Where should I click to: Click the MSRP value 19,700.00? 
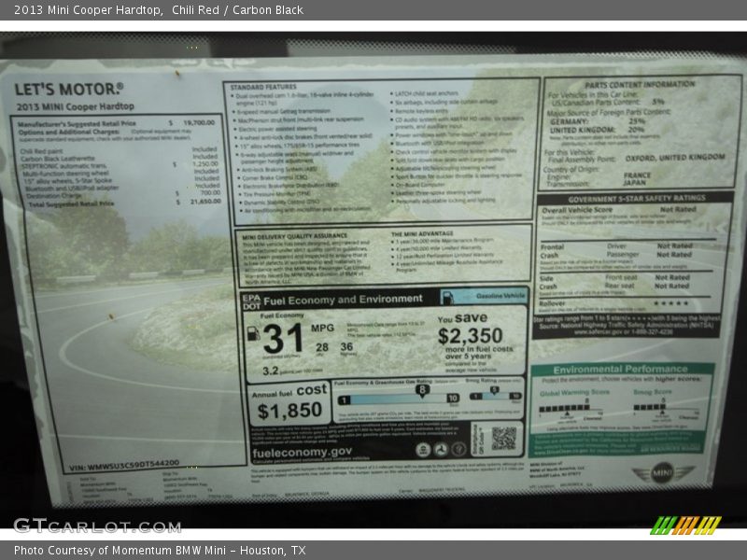pyautogui.click(x=199, y=122)
